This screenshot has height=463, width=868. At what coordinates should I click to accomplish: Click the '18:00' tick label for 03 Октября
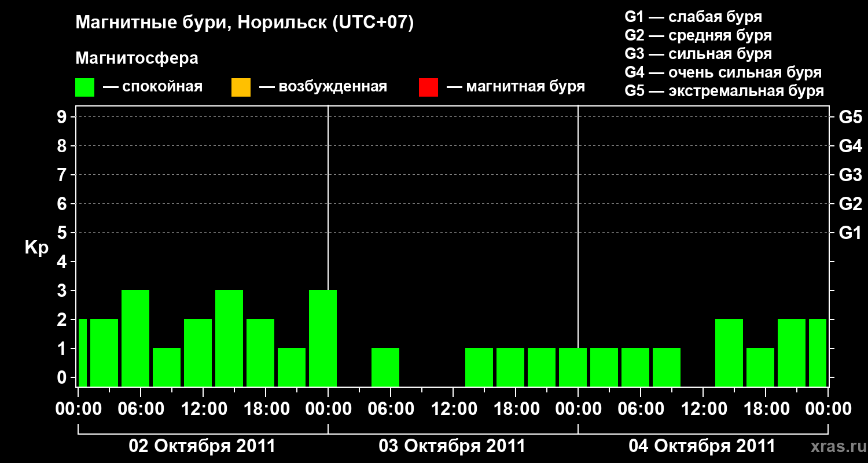click(516, 409)
